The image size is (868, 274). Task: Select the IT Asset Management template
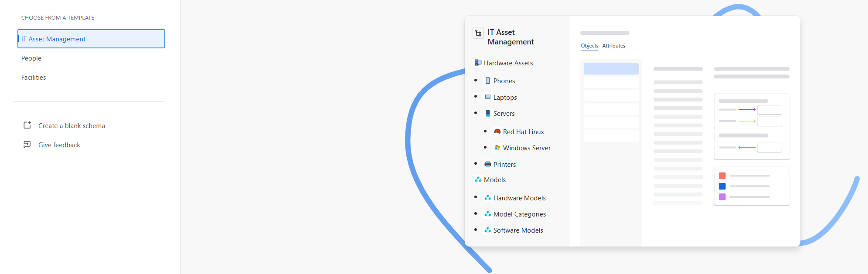coord(91,39)
